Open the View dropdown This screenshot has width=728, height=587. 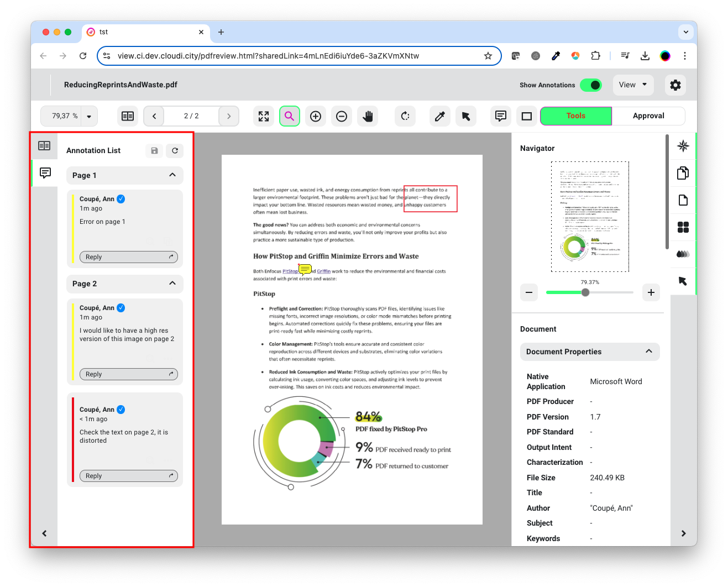point(633,85)
